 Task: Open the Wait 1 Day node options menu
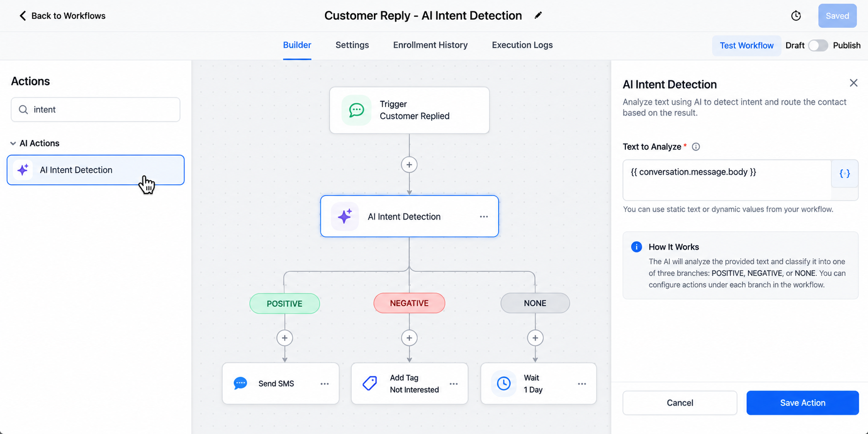click(582, 384)
